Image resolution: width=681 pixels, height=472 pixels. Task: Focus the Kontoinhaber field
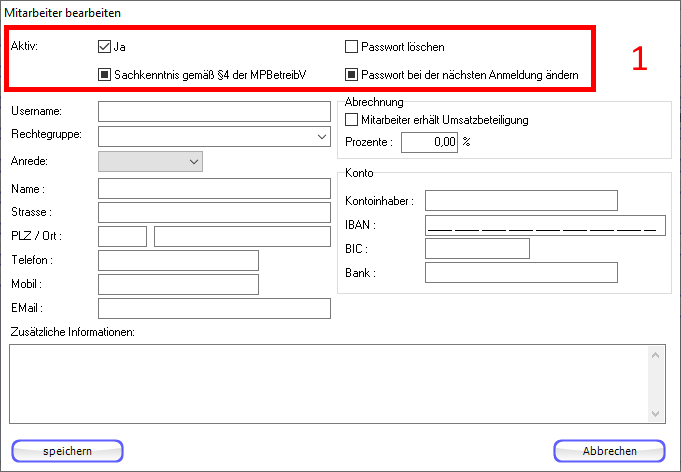(521, 201)
